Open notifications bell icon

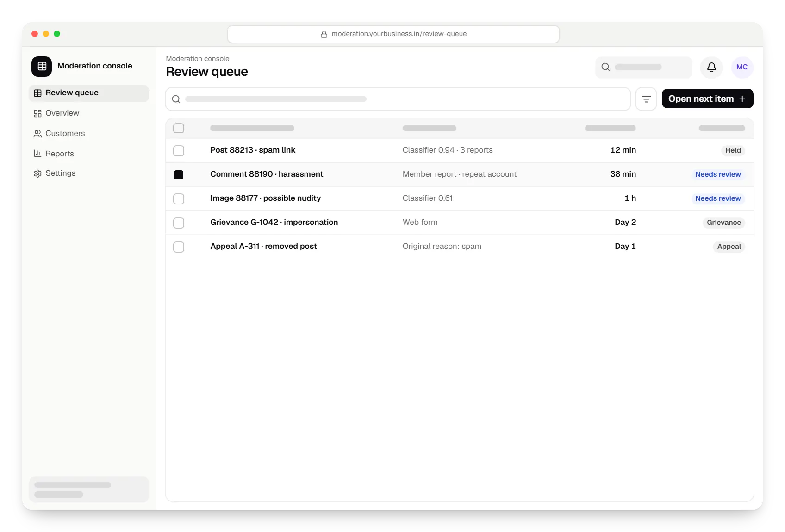(711, 67)
